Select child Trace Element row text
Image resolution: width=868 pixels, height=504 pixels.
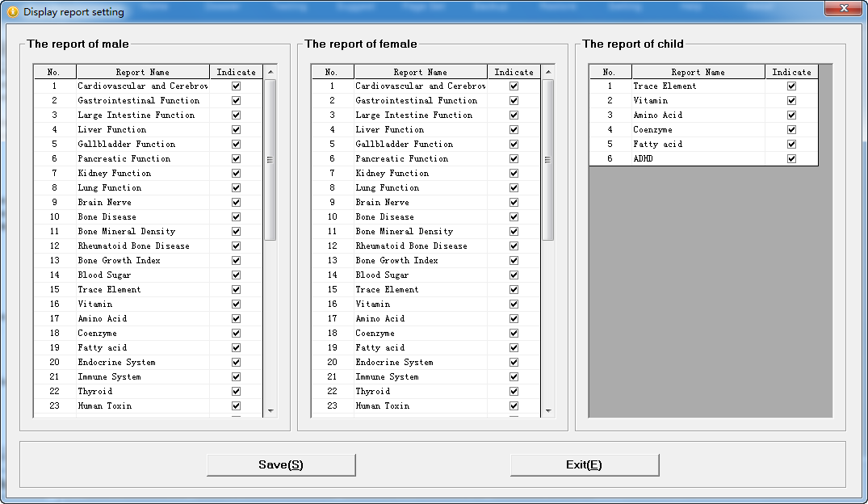(x=665, y=86)
